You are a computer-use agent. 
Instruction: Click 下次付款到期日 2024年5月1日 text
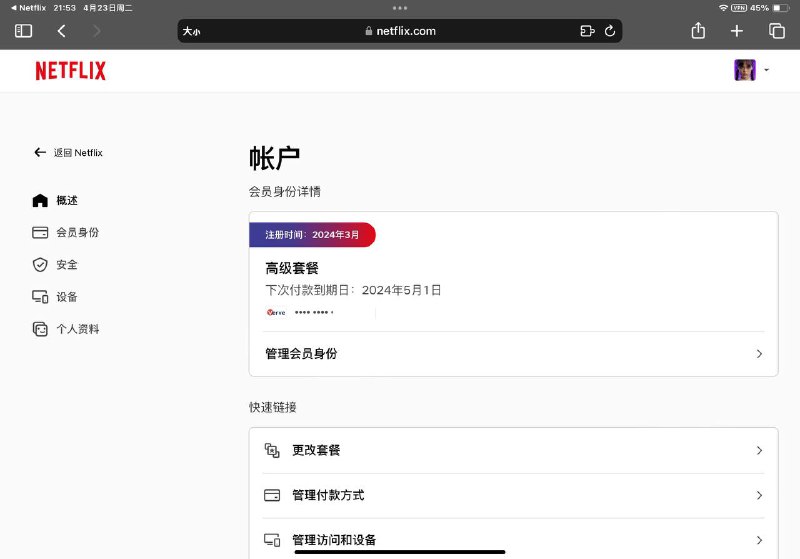353,290
